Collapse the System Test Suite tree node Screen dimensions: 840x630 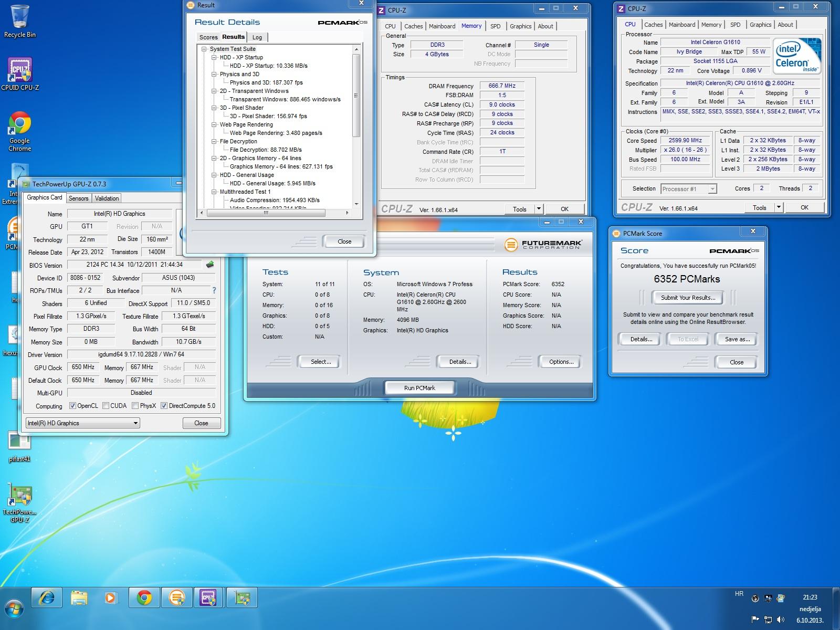(x=204, y=49)
